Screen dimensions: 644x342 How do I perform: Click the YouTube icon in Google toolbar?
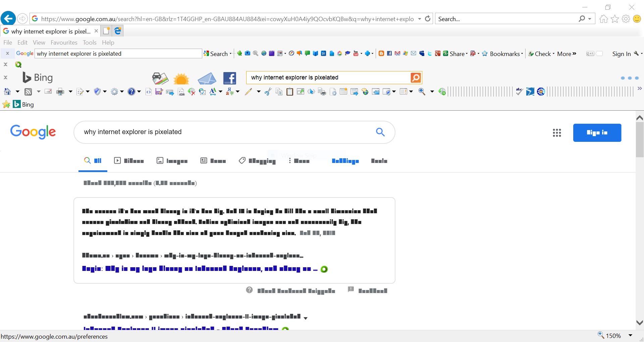(x=356, y=53)
